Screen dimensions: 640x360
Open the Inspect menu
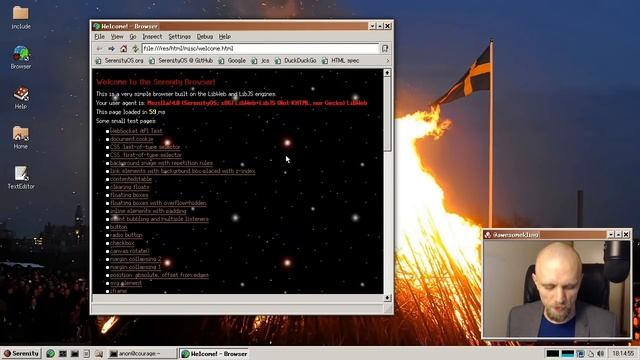[152, 37]
